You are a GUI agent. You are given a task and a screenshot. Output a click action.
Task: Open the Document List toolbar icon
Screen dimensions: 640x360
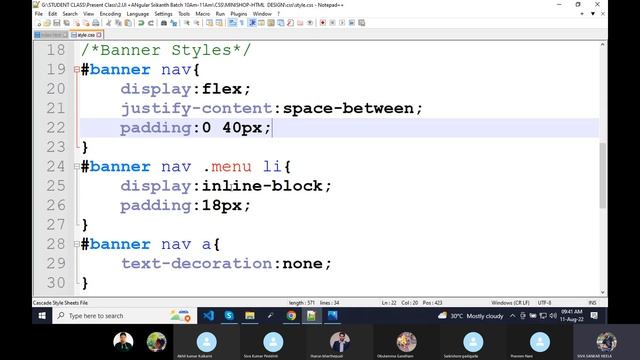point(280,23)
